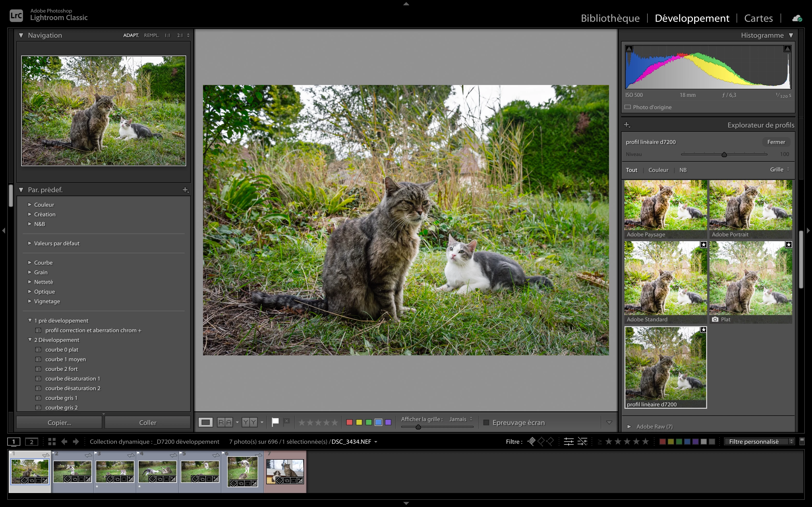Apply the red color label swatch
Screen dimensions: 812x507
(349, 422)
